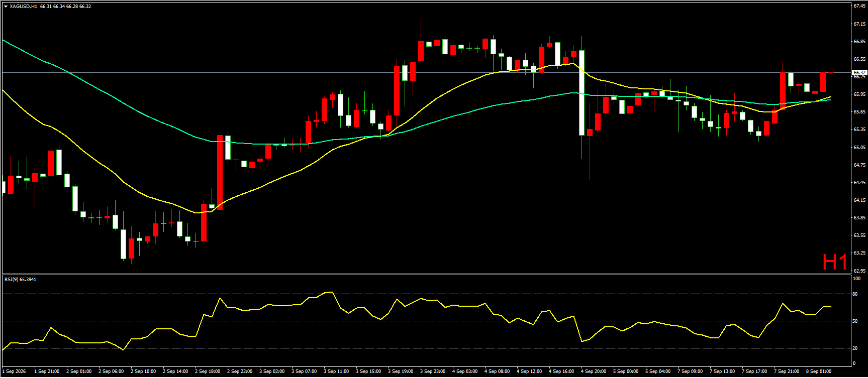
Task: Click the 2 Sep 18:00 time label
Action: point(208,371)
